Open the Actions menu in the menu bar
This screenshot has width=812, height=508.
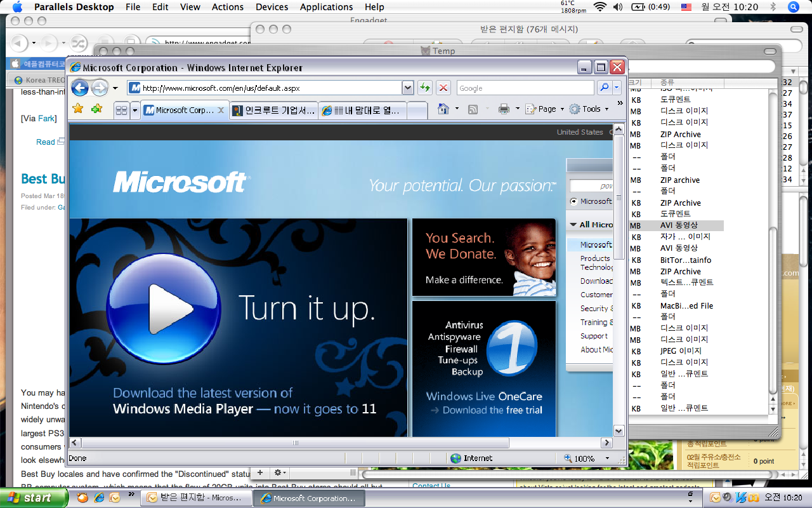[x=227, y=7]
